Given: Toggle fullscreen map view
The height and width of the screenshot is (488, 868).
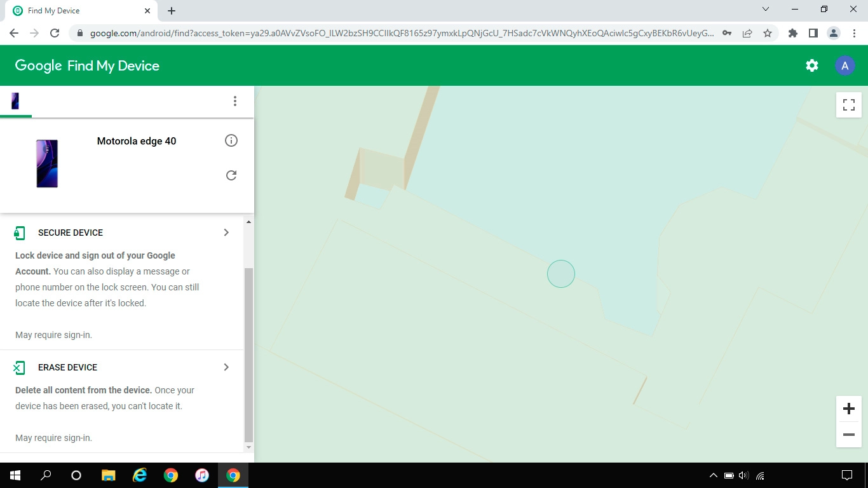Looking at the screenshot, I should pyautogui.click(x=848, y=105).
